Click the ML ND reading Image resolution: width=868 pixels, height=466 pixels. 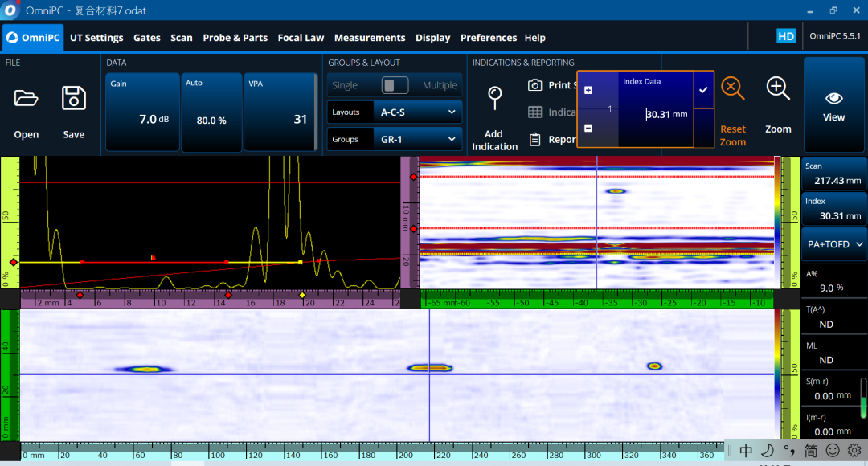(x=834, y=353)
